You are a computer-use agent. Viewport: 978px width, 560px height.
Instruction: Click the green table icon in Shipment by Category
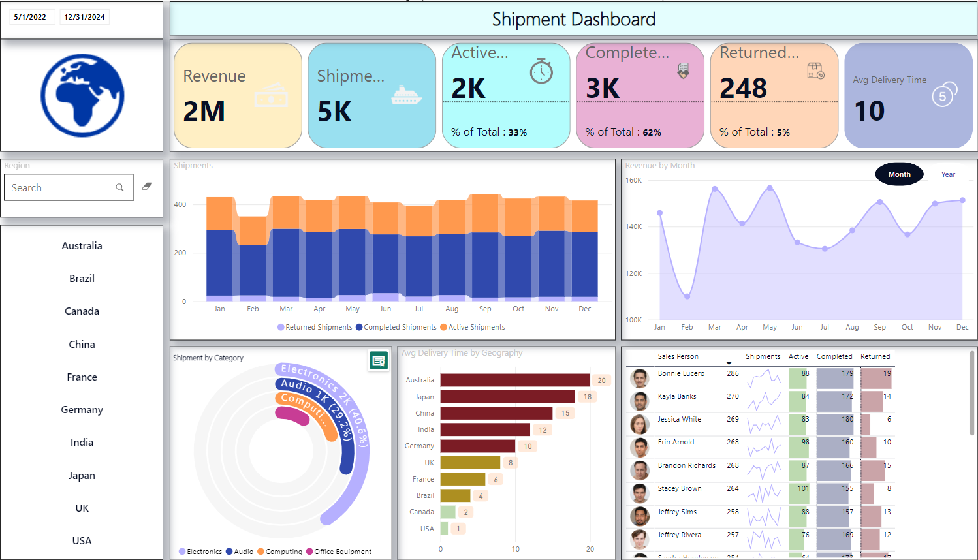[378, 360]
